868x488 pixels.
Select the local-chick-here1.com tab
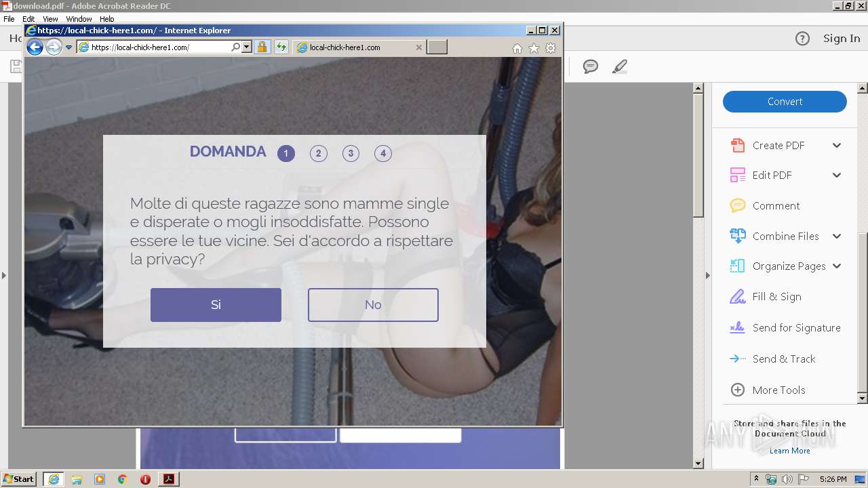point(359,47)
